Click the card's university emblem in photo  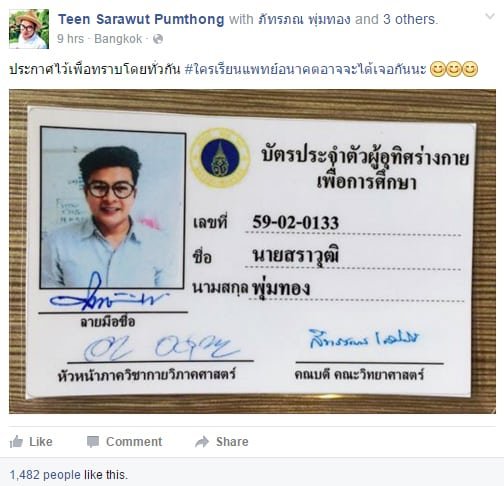tap(220, 158)
